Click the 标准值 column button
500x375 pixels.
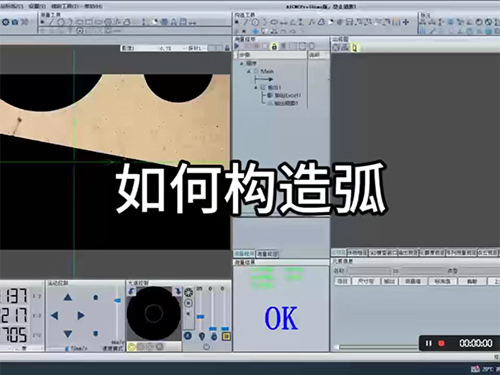[442, 281]
